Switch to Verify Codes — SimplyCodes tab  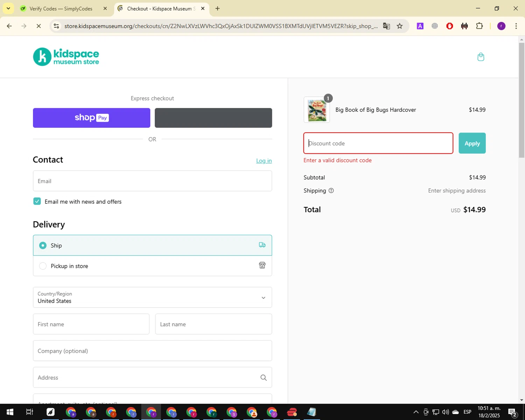(x=61, y=8)
